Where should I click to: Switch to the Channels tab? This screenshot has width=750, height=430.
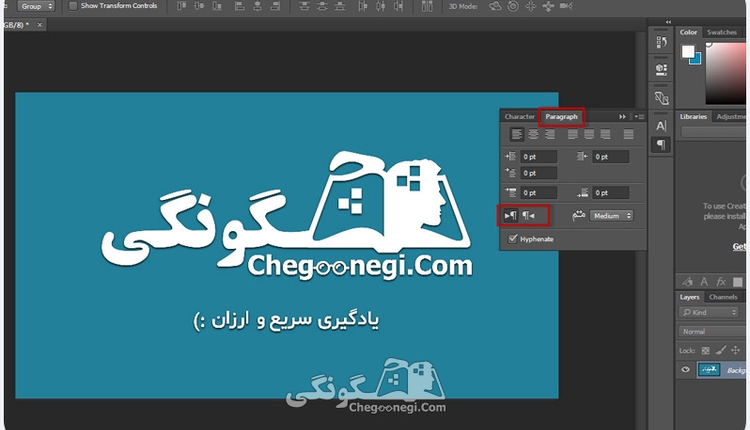[x=723, y=297]
